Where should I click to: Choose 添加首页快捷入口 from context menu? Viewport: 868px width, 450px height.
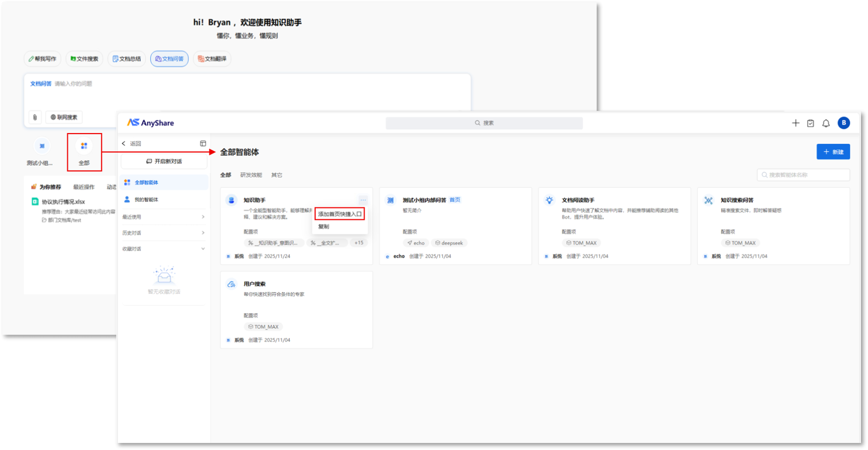(340, 214)
